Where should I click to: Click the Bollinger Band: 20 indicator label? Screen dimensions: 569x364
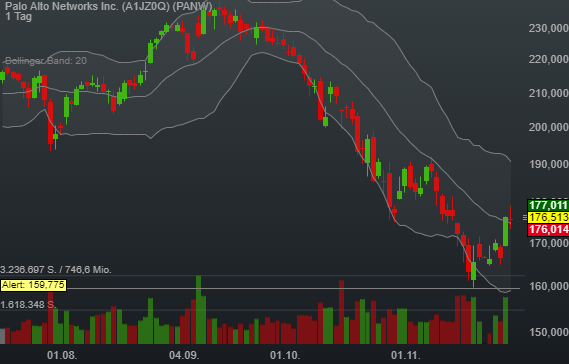46,61
